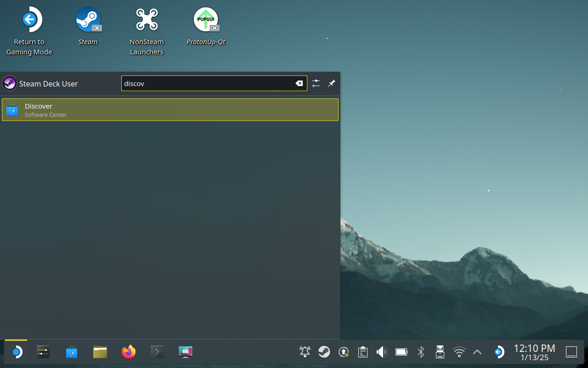Clear the search field text
Image resolution: width=588 pixels, height=368 pixels.
pos(299,83)
